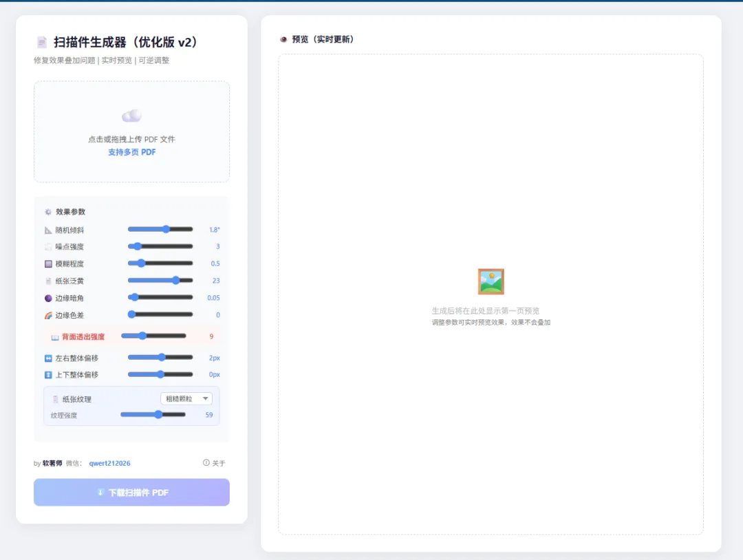Click the horizontal arrows icon beside 左右整体偏移
Screen dimensions: 743x560
(x=48, y=358)
